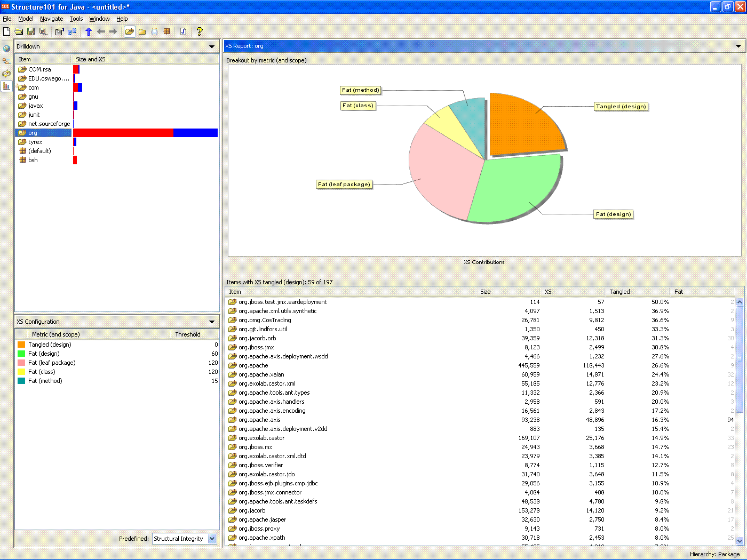Open the Window menu
This screenshot has width=747, height=560.
point(99,19)
